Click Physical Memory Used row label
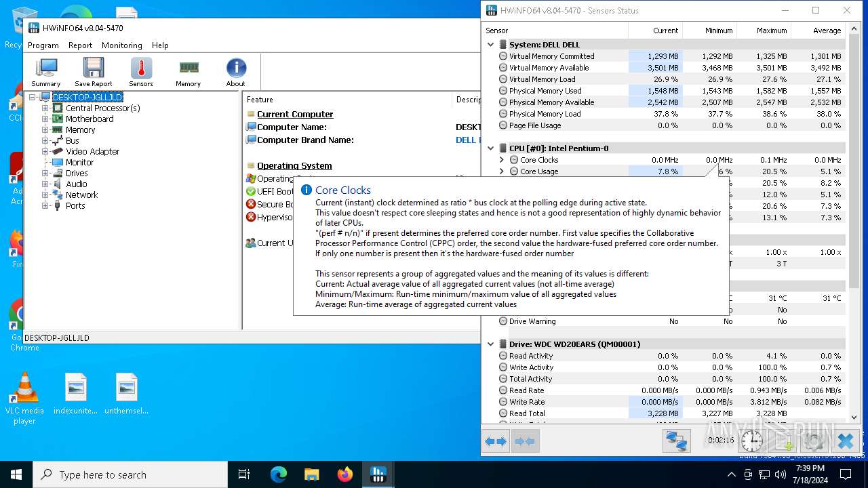 545,91
